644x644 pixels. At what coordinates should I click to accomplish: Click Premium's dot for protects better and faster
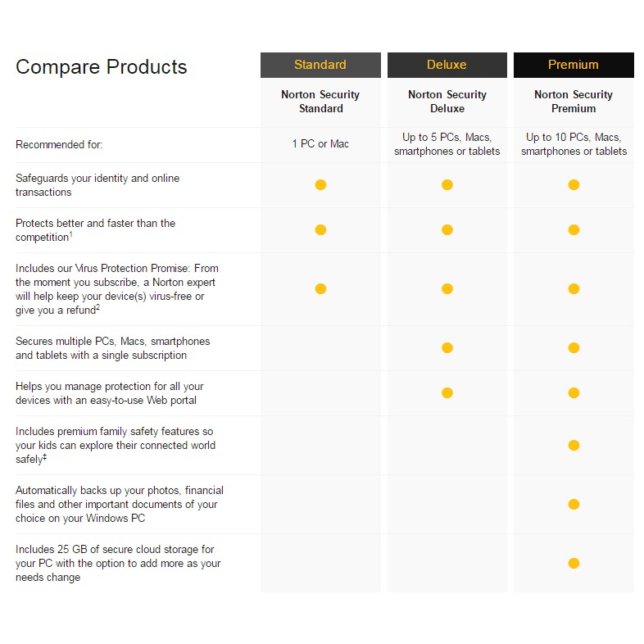(x=574, y=229)
